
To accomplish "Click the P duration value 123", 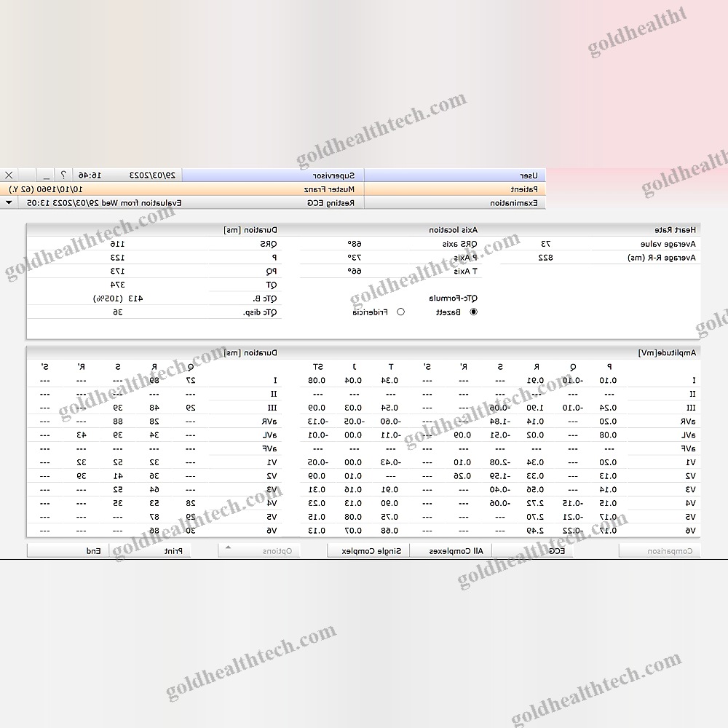I will [117, 258].
